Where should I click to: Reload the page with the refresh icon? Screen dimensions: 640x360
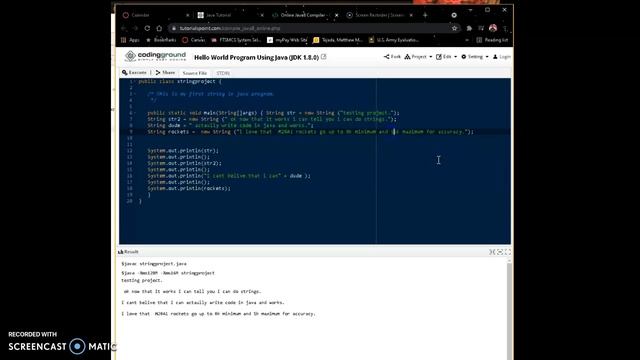pyautogui.click(x=147, y=28)
